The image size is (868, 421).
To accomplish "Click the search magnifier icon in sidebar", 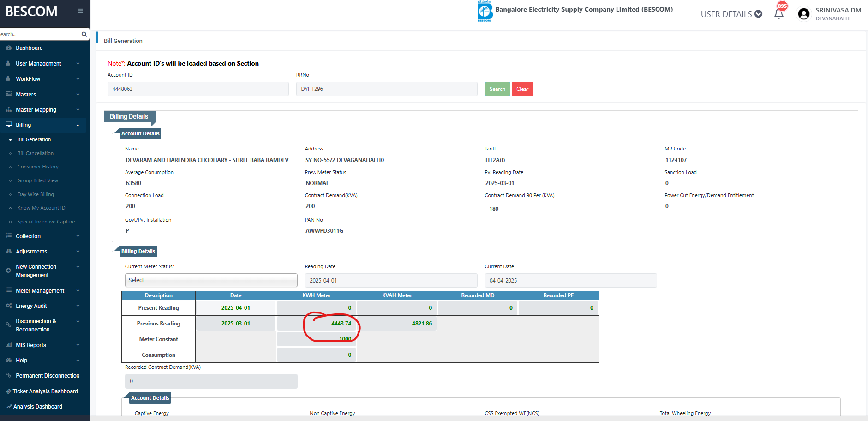I will (84, 34).
